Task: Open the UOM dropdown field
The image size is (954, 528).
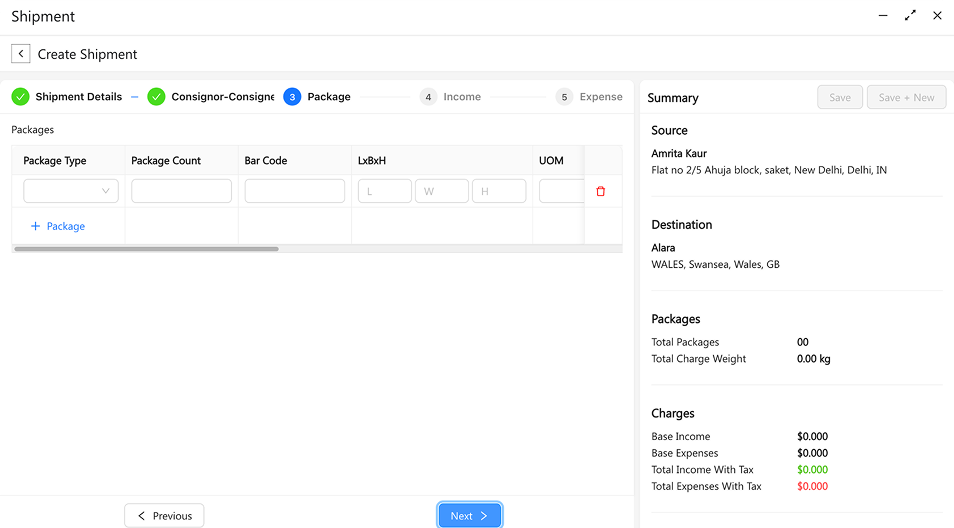Action: [561, 191]
